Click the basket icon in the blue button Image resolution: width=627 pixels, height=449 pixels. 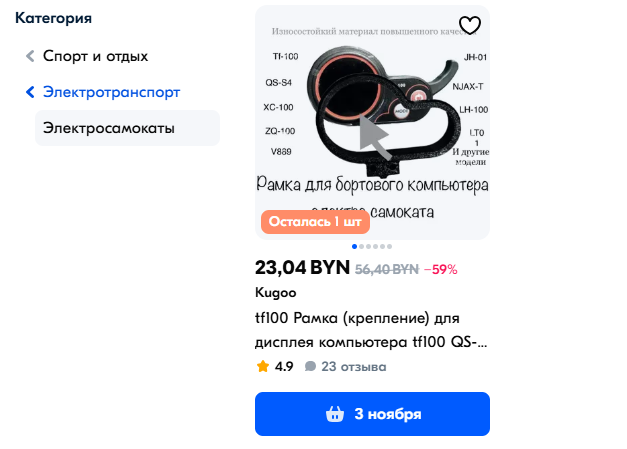coord(335,414)
